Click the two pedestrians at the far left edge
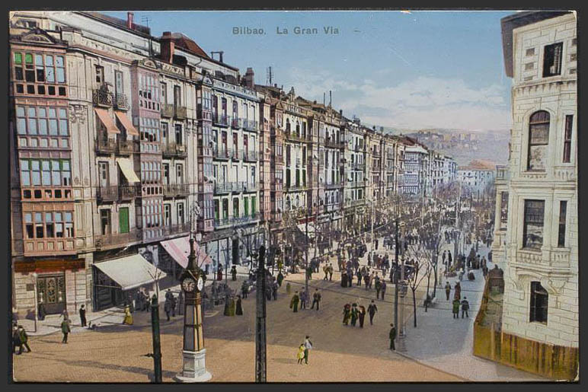The width and height of the screenshot is (588, 392). point(21,339)
